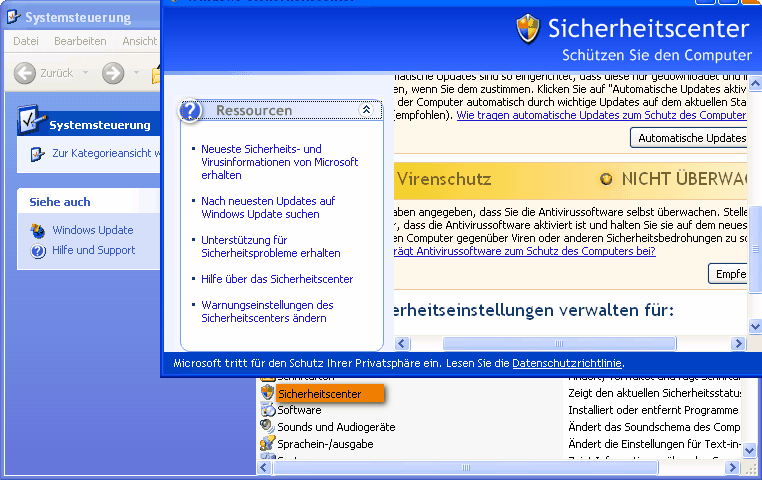Click description Installiert oder entfernt Programme

[x=653, y=410]
